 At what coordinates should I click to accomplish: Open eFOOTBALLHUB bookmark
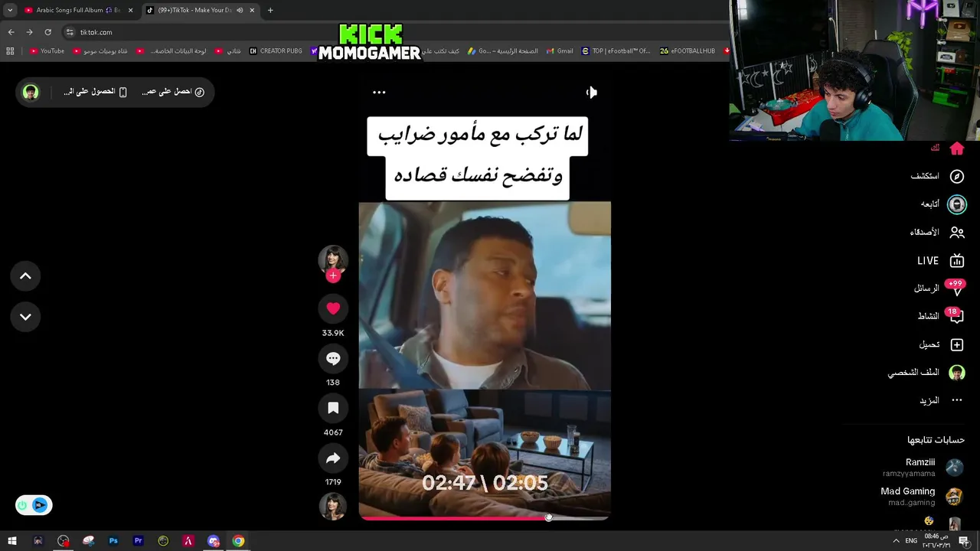pyautogui.click(x=688, y=51)
